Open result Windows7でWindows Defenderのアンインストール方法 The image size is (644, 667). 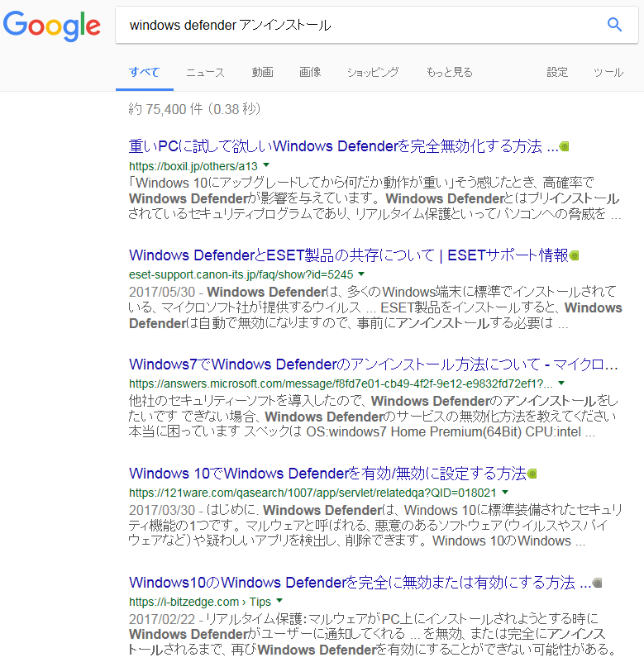click(x=374, y=364)
